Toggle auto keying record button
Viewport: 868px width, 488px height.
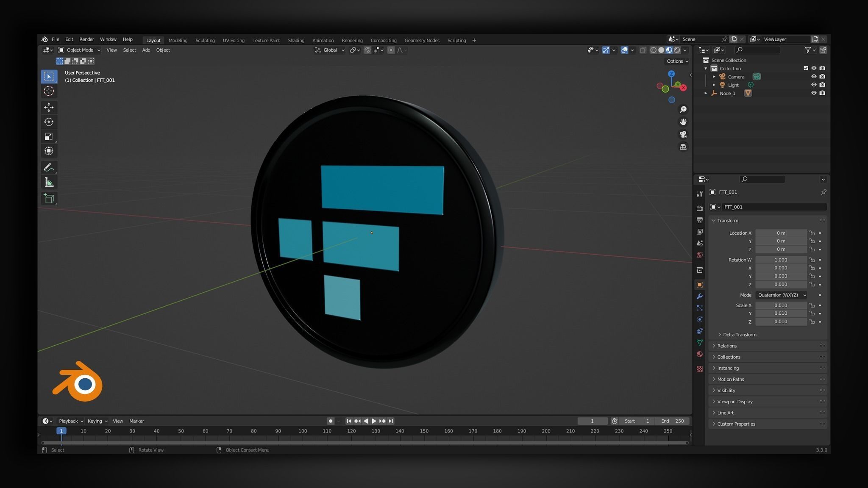[x=331, y=421]
